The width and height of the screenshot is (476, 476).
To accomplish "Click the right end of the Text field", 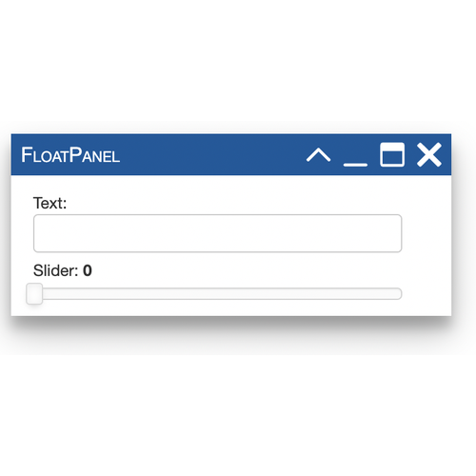I will (x=395, y=233).
